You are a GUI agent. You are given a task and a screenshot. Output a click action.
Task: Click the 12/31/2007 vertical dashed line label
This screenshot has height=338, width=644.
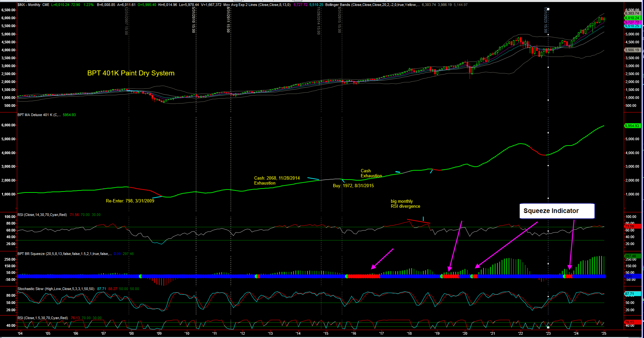pos(126,21)
